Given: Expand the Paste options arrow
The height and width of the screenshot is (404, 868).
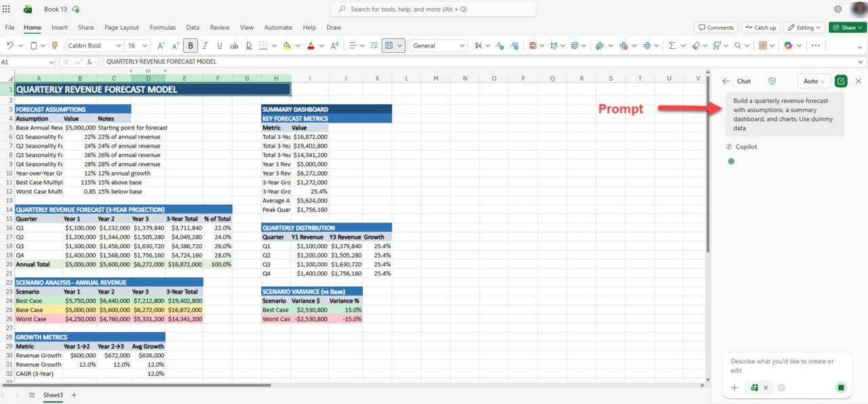Looking at the screenshot, I should [x=43, y=45].
